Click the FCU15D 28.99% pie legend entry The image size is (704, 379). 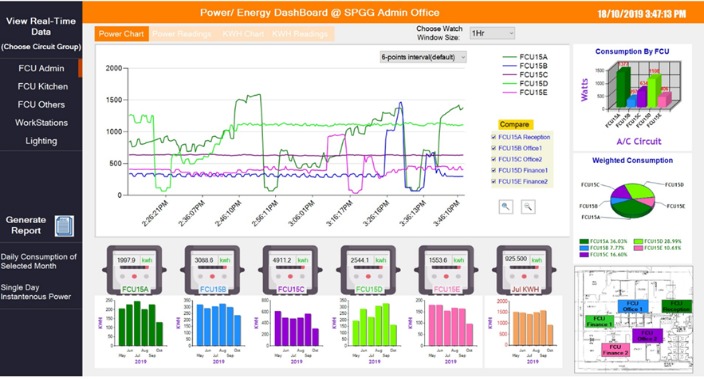point(658,242)
